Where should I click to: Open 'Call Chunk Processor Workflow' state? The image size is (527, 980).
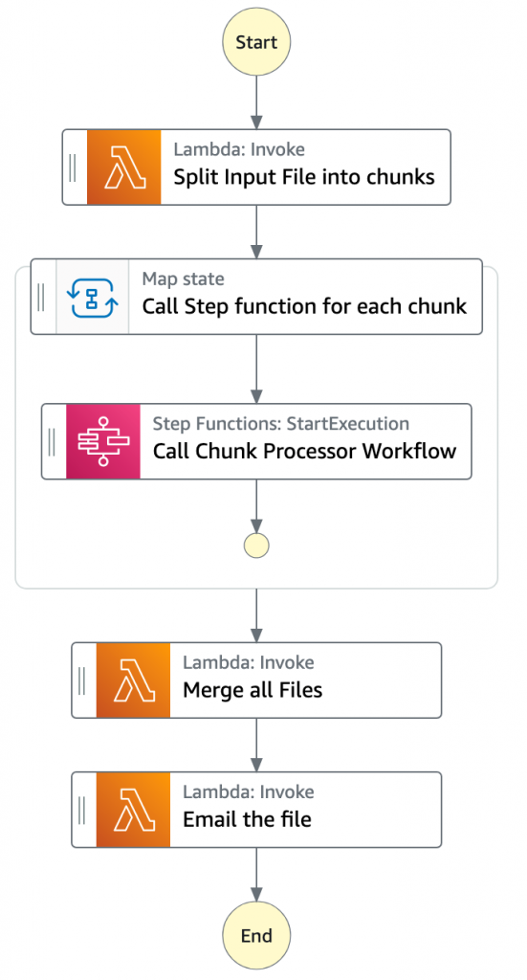pos(256,441)
